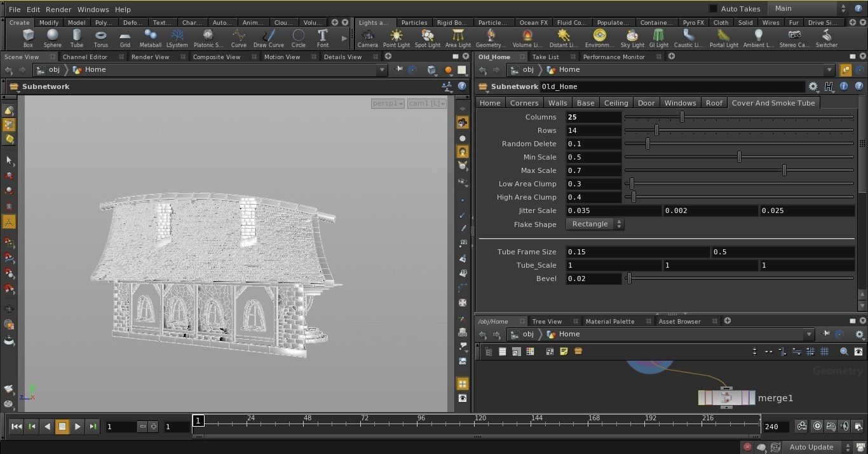This screenshot has height=454, width=868.
Task: Expand the network view path dropdown
Action: click(x=808, y=334)
